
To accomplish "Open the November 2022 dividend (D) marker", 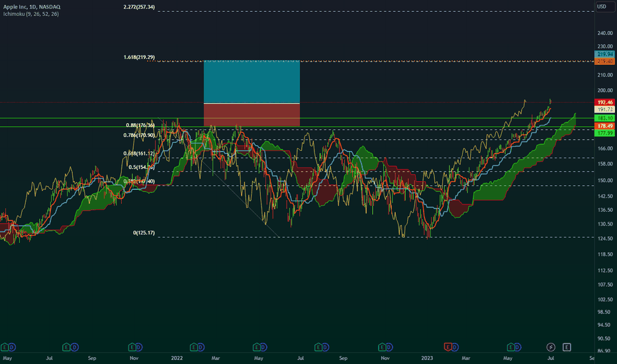I will pos(389,347).
